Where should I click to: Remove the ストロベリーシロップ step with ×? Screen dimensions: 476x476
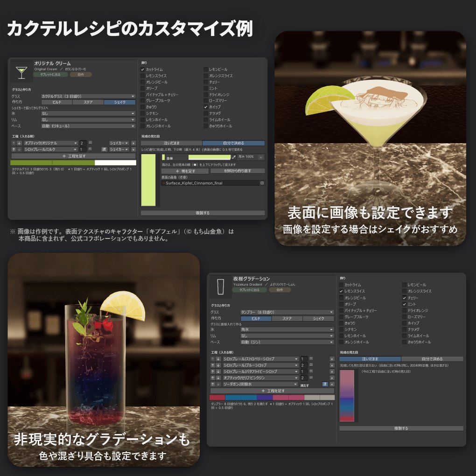pos(332,359)
